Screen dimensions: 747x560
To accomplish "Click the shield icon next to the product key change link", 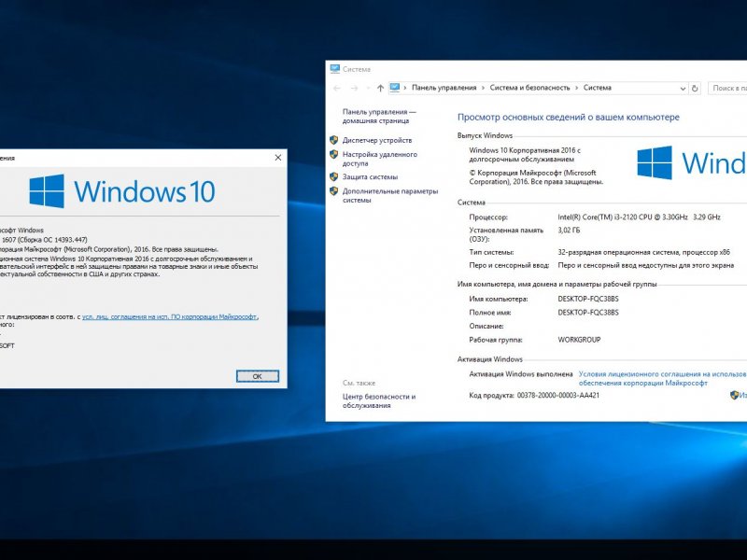I will tap(734, 395).
